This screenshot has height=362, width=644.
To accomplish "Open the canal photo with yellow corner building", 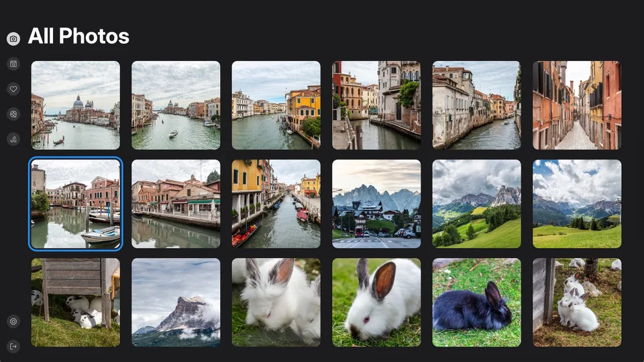I will [276, 105].
